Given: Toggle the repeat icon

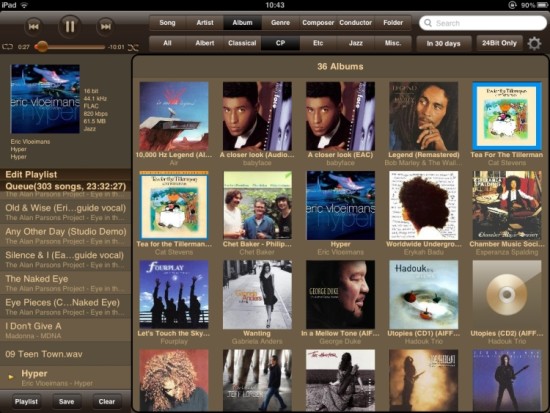Looking at the screenshot, I should (x=7, y=47).
